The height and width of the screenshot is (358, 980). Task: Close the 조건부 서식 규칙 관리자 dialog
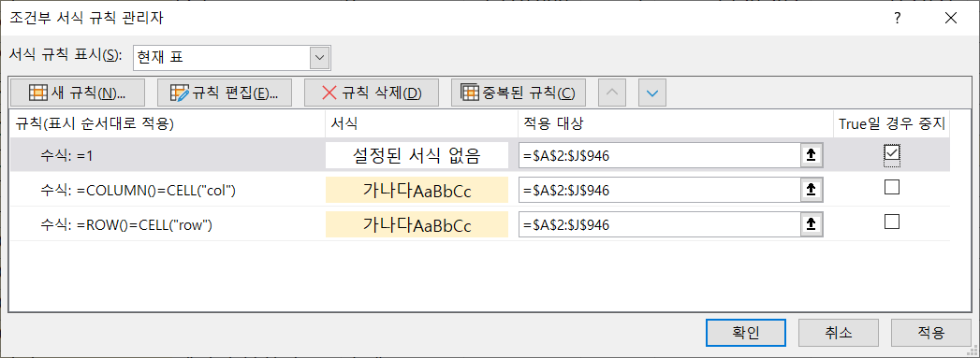[951, 18]
